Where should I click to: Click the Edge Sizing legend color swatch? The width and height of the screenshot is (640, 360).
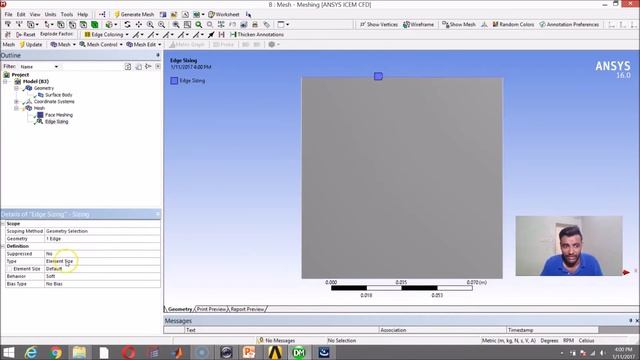[174, 81]
